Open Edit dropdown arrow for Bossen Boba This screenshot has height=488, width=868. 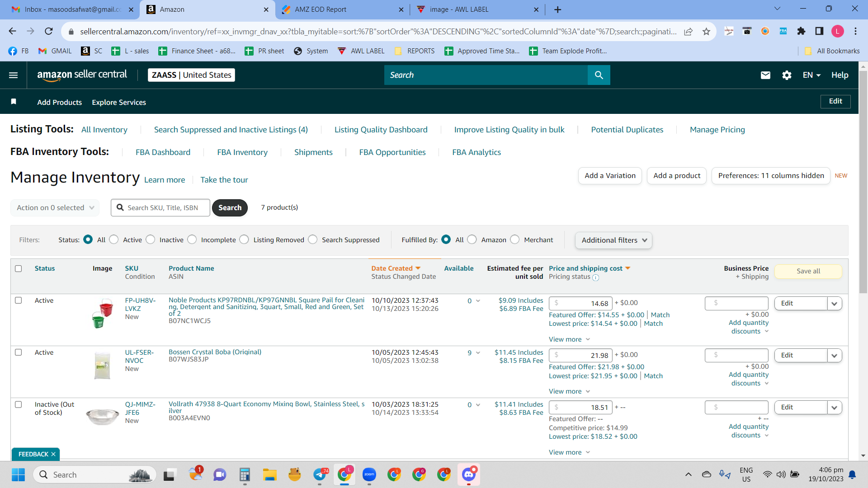click(x=835, y=356)
